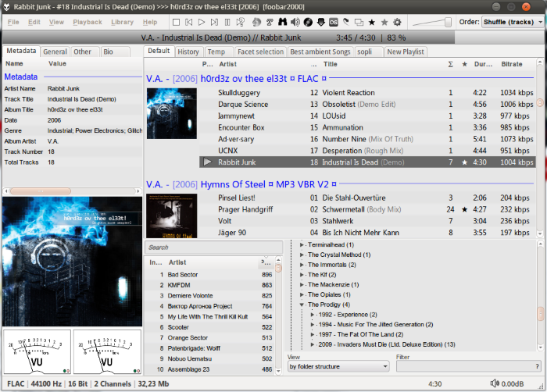
Task: Switch to the Best ambient Songs tab
Action: click(319, 52)
